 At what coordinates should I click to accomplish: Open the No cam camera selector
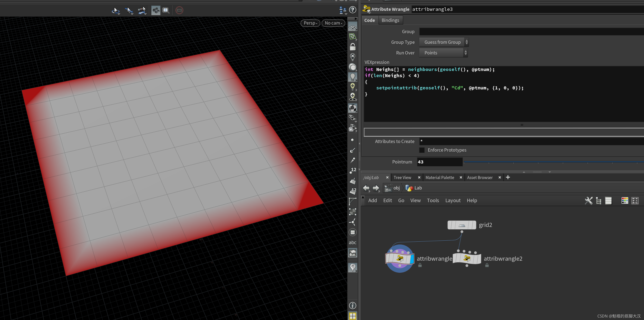click(x=333, y=23)
